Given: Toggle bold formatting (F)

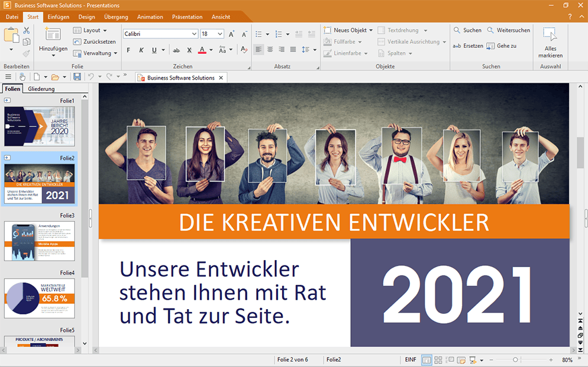Looking at the screenshot, I should [x=128, y=50].
